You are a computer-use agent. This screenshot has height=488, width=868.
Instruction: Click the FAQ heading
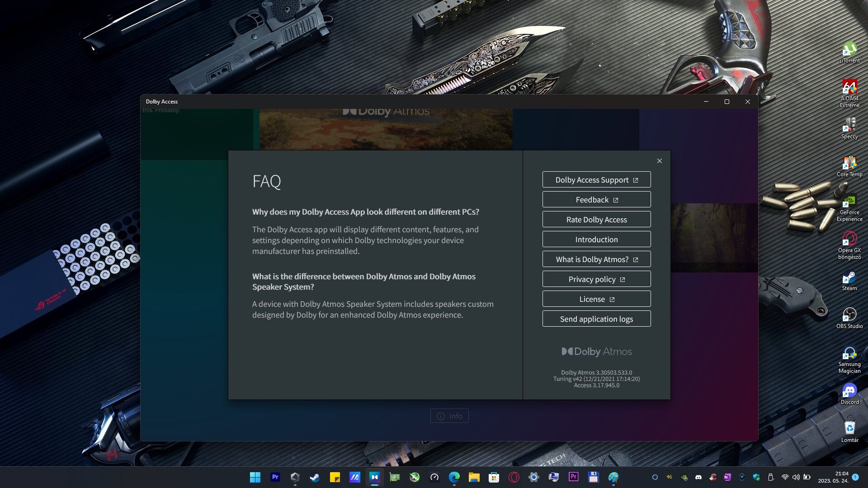(267, 181)
